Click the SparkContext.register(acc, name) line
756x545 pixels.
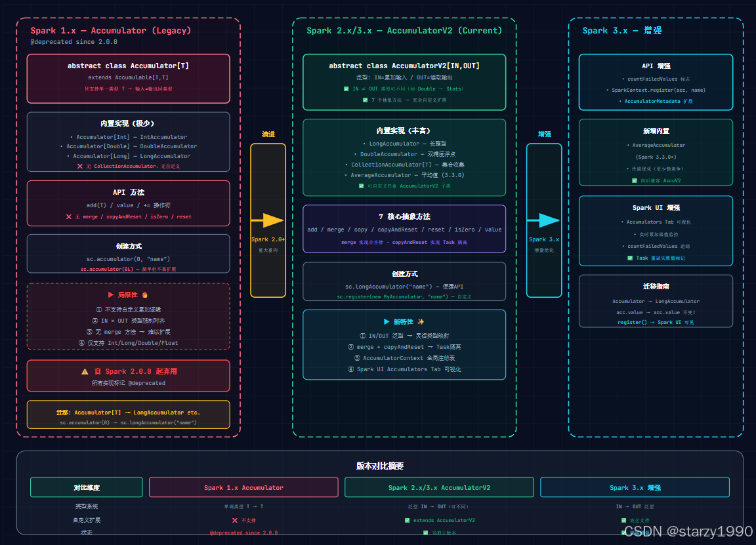point(656,90)
